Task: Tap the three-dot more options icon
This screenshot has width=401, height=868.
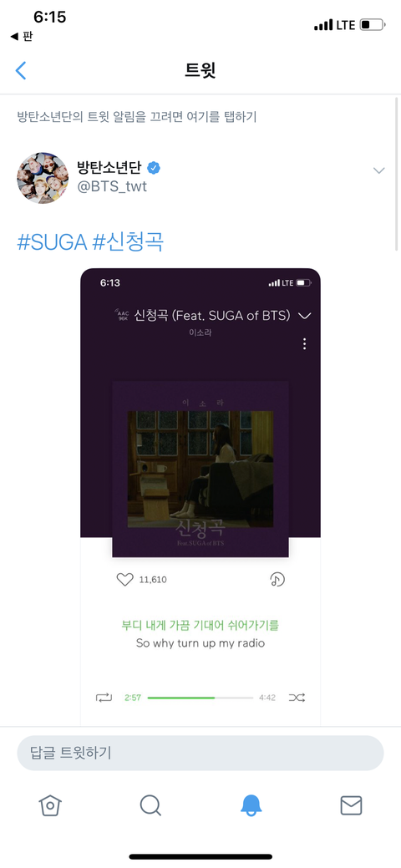Action: [x=304, y=343]
